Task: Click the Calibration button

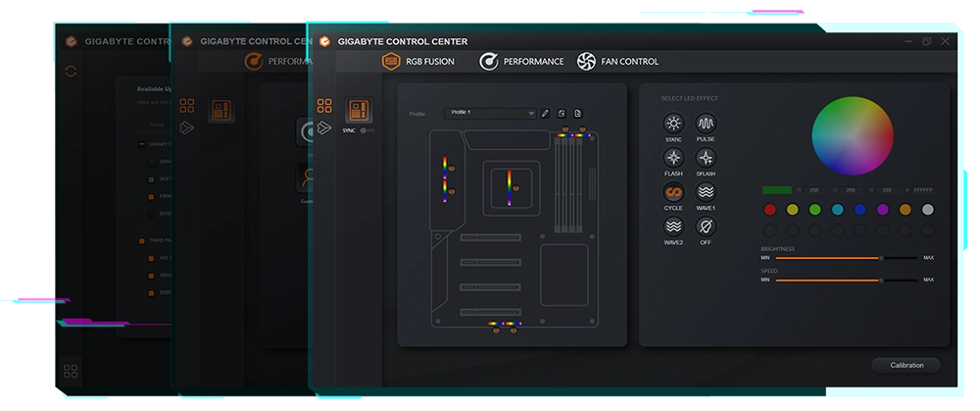Action: 906,365
